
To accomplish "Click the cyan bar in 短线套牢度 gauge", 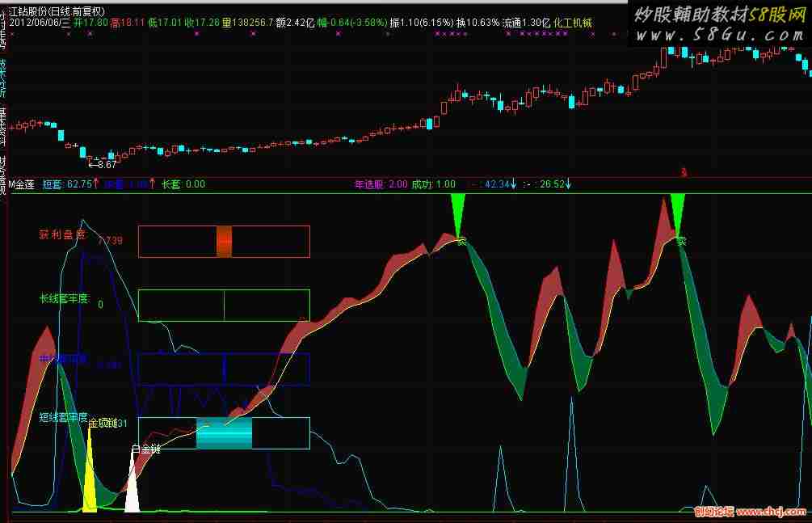I will tap(224, 432).
